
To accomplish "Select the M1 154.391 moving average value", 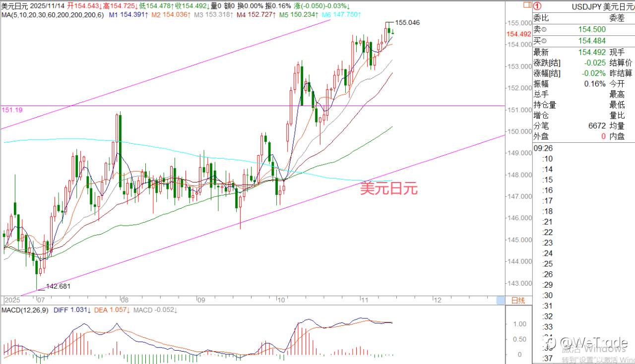I will pyautogui.click(x=128, y=15).
